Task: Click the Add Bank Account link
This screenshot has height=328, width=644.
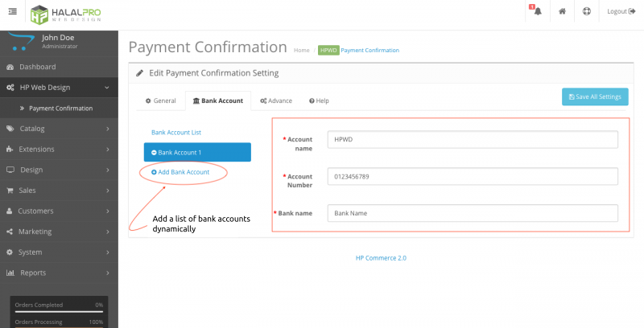Action: coord(180,172)
